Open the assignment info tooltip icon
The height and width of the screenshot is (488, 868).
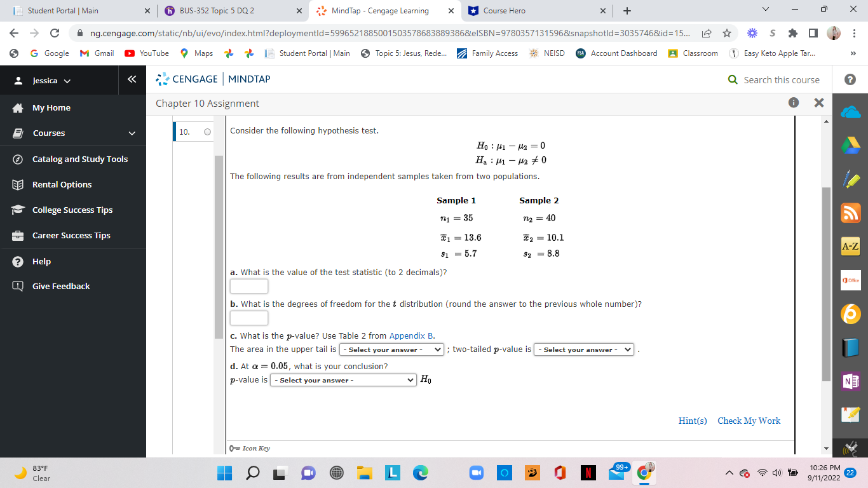[x=793, y=102]
